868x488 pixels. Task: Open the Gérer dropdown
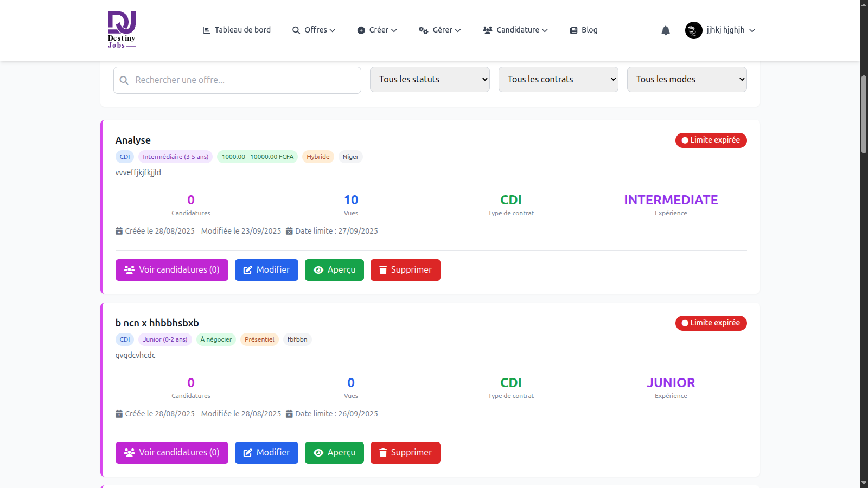click(x=440, y=30)
